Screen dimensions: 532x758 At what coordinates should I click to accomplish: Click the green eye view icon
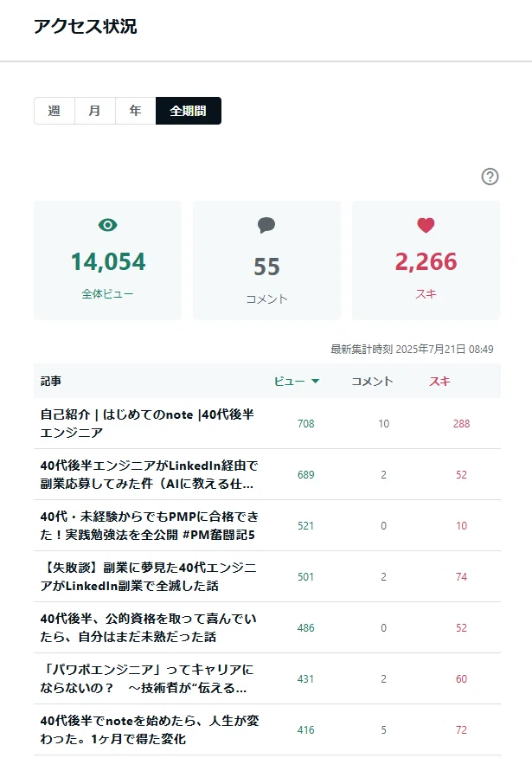pos(108,225)
